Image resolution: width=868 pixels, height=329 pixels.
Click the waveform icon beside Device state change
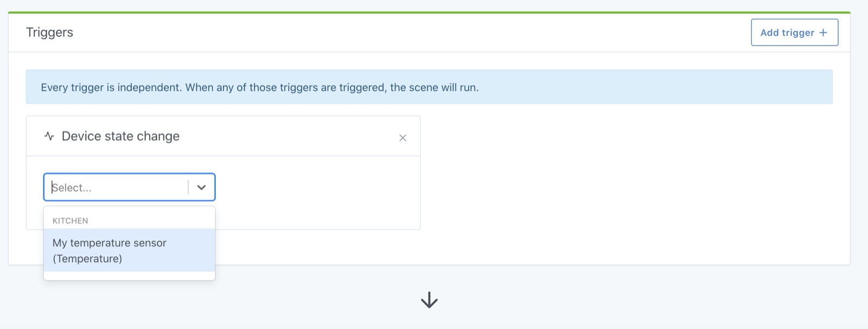[48, 136]
